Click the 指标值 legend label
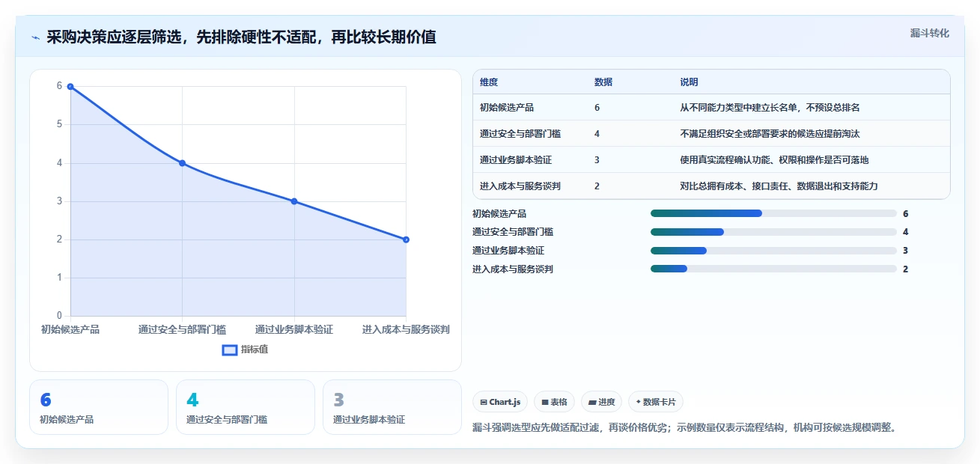980x464 pixels. (x=255, y=349)
